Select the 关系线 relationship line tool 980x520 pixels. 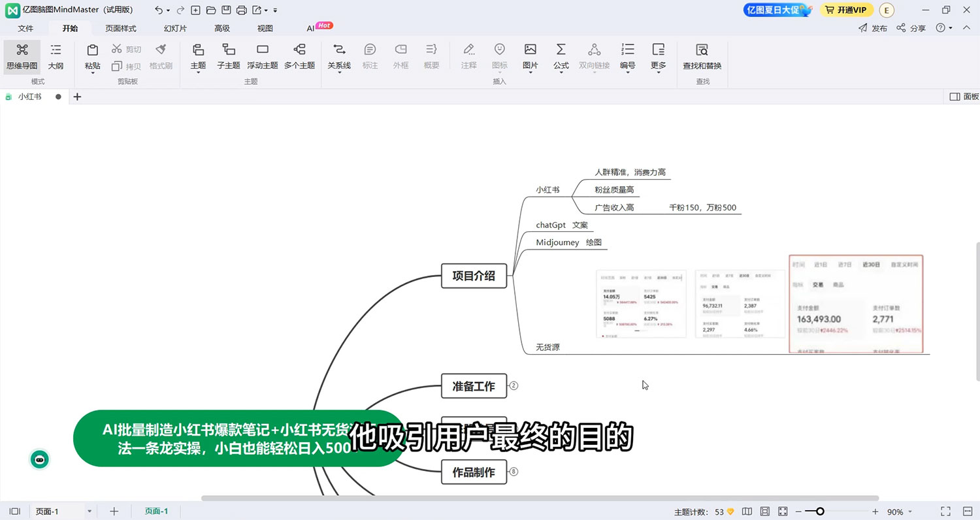[x=338, y=56]
